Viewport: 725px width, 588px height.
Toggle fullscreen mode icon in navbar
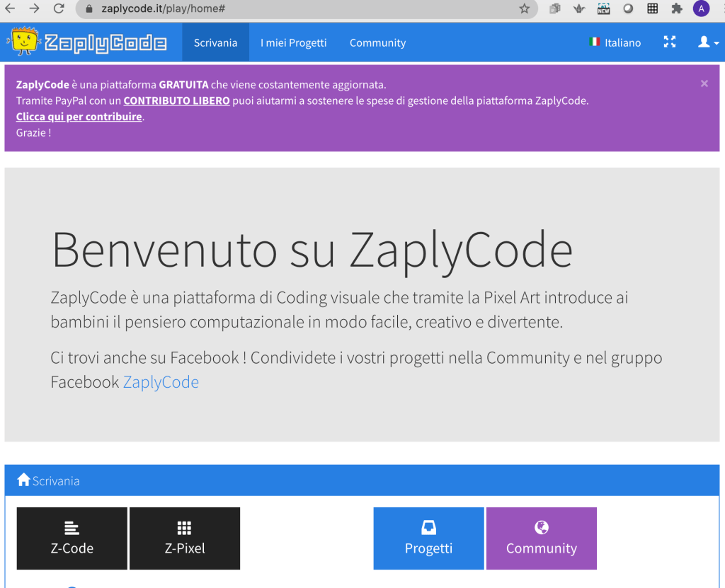669,42
